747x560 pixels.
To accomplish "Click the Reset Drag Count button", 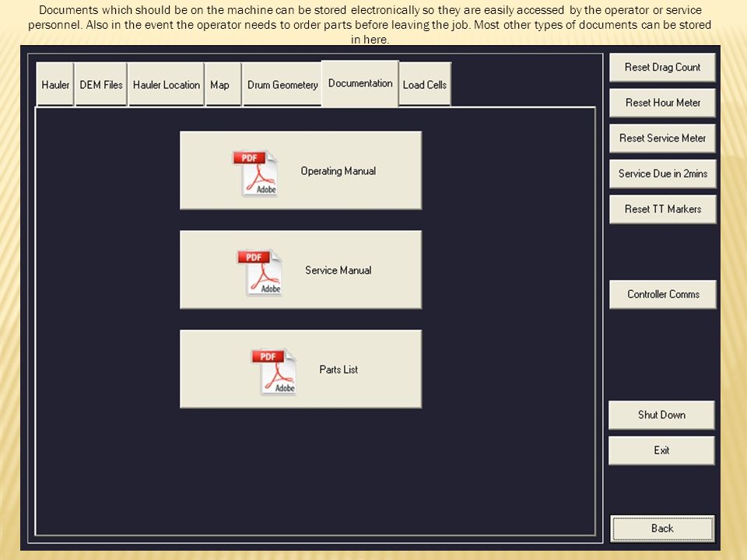I will 662,67.
